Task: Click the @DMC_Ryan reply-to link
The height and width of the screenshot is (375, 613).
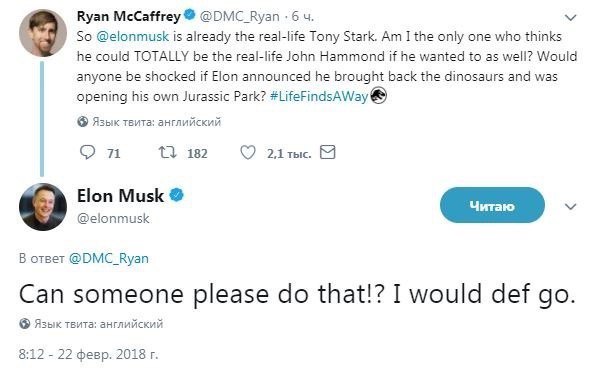Action: [x=109, y=258]
